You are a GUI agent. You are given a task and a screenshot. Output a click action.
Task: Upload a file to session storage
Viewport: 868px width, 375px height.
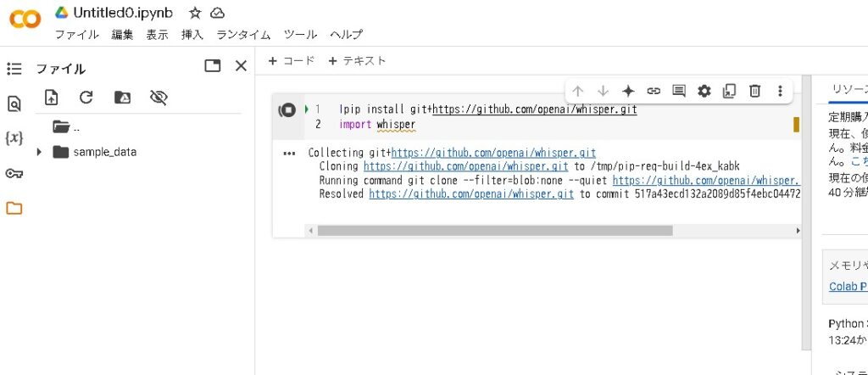click(x=51, y=98)
